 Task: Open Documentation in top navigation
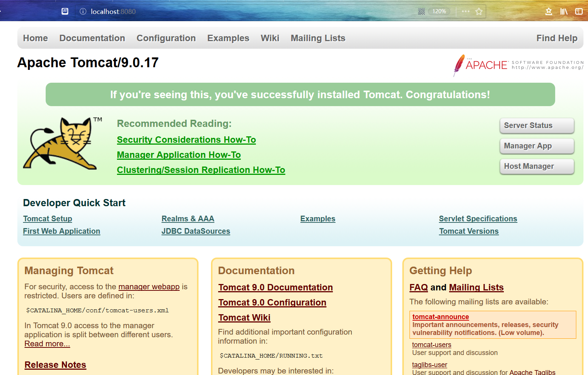(92, 38)
